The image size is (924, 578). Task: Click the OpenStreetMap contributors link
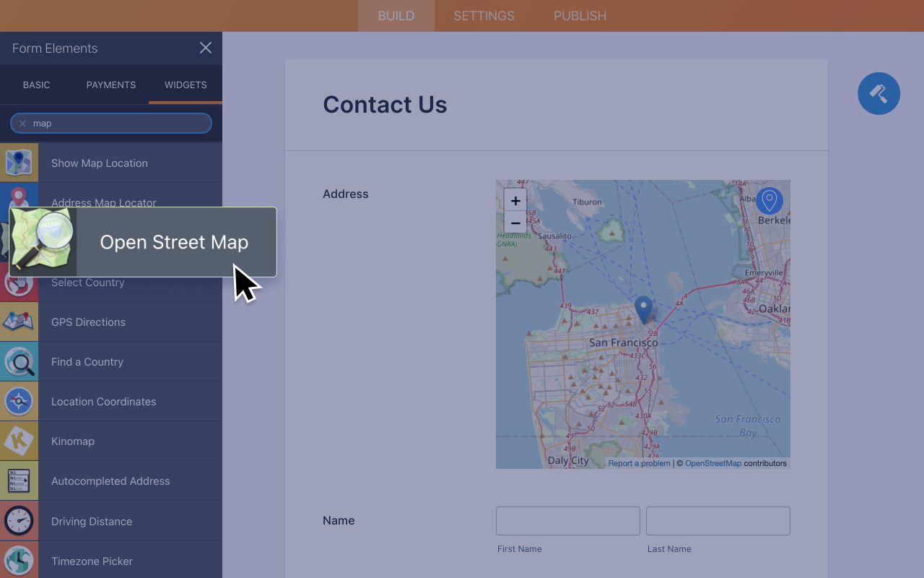[713, 463]
